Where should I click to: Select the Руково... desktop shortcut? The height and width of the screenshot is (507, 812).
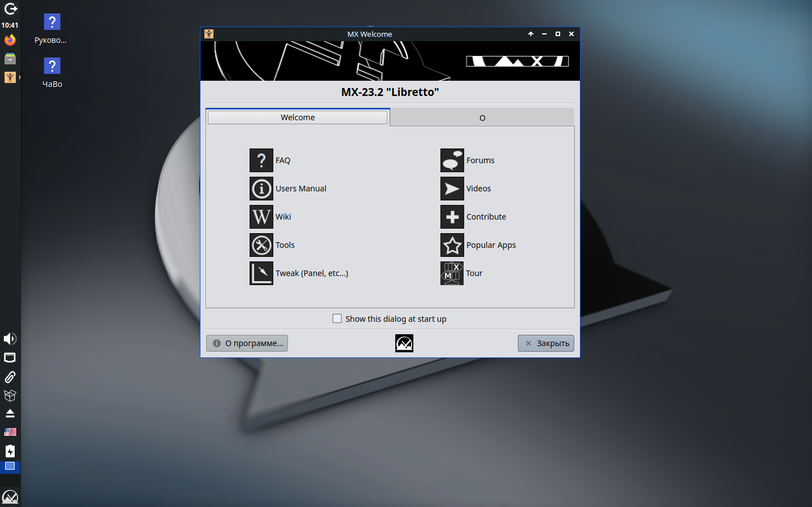(x=51, y=29)
